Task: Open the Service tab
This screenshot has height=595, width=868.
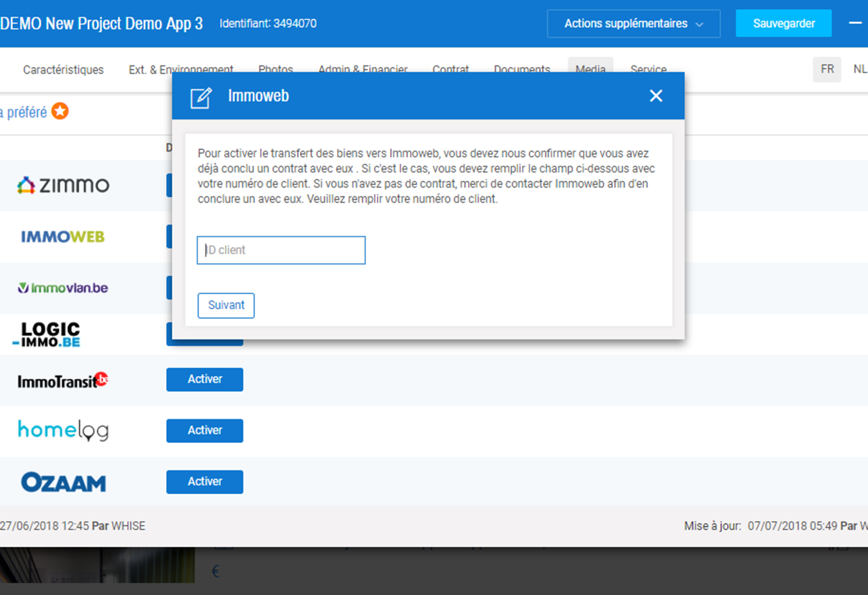Action: click(648, 69)
